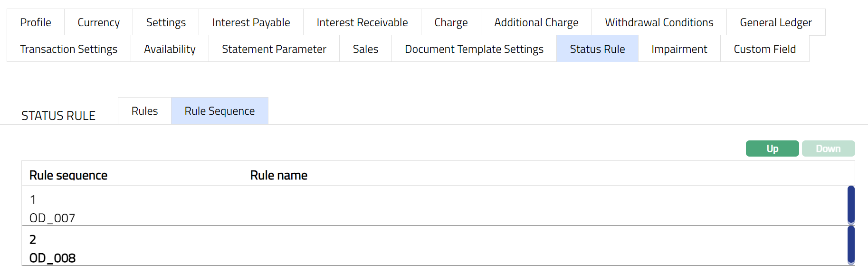
Task: Open the Custom Field tab
Action: pos(764,49)
